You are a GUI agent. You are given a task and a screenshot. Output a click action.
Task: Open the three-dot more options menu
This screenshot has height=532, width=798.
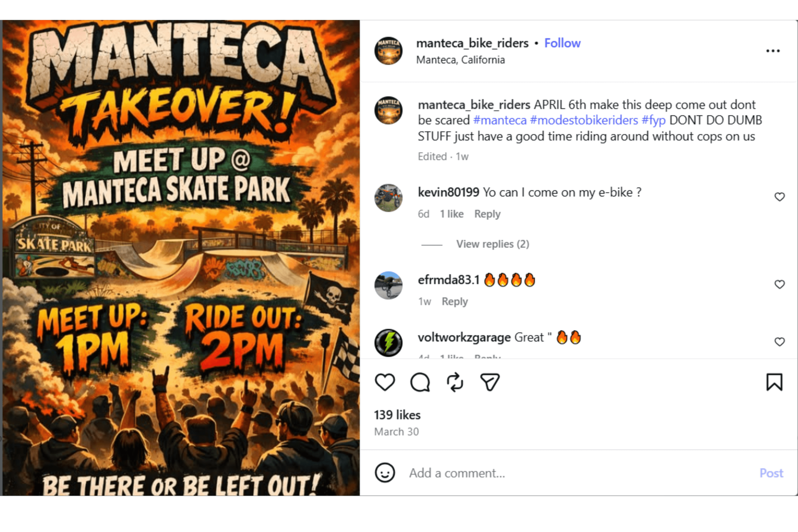coord(773,51)
